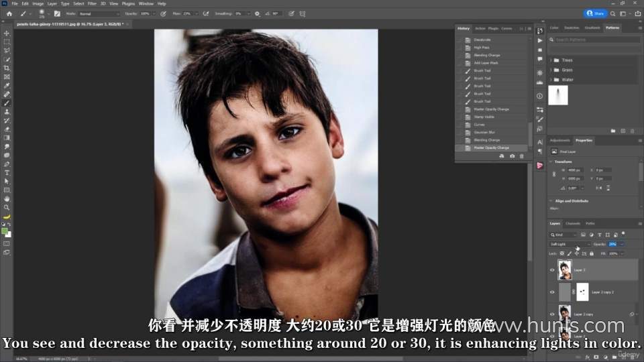Image resolution: width=644 pixels, height=362 pixels.
Task: Open layer Opacity slider dropdown arrow
Action: click(621, 244)
